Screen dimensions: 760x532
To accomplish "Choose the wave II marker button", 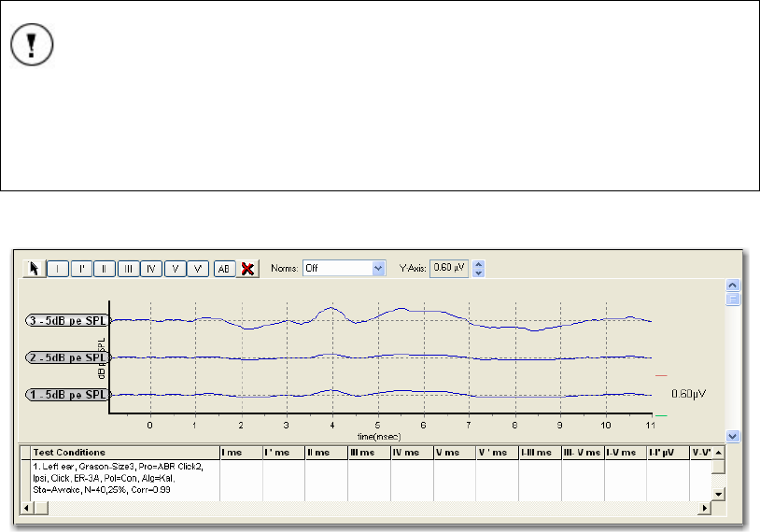I will [x=105, y=269].
